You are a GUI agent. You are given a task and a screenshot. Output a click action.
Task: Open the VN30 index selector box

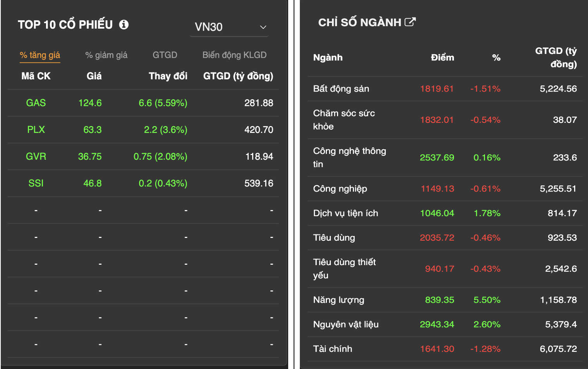[x=229, y=27]
